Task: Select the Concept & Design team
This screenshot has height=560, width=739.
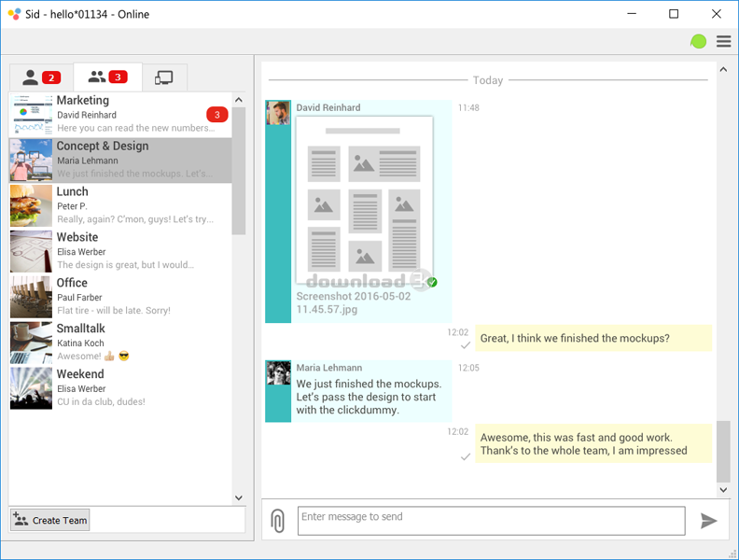Action: tap(120, 161)
